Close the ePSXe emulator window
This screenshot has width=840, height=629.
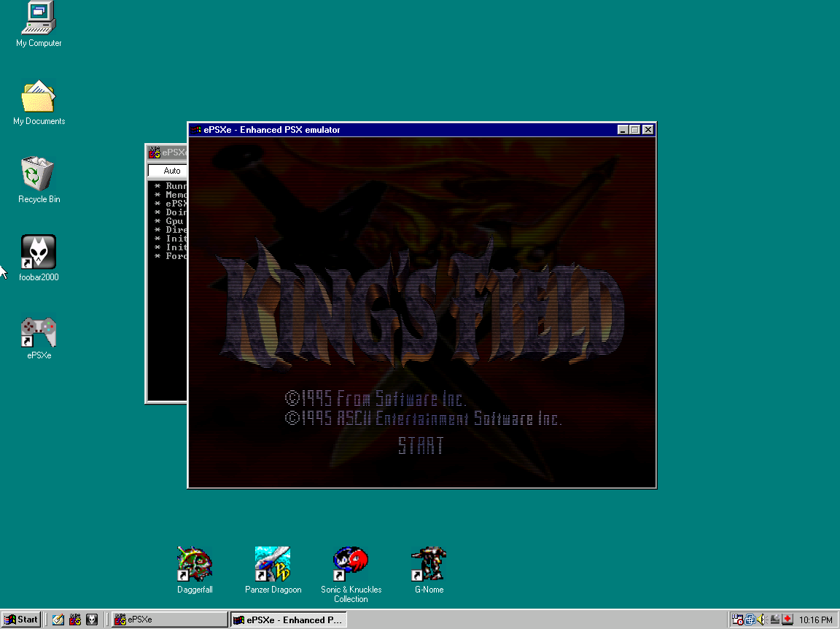[647, 130]
